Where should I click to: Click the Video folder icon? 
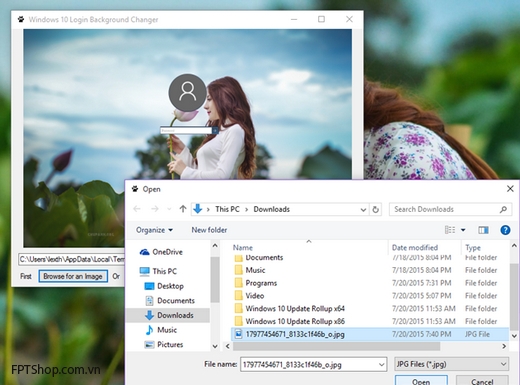point(238,296)
